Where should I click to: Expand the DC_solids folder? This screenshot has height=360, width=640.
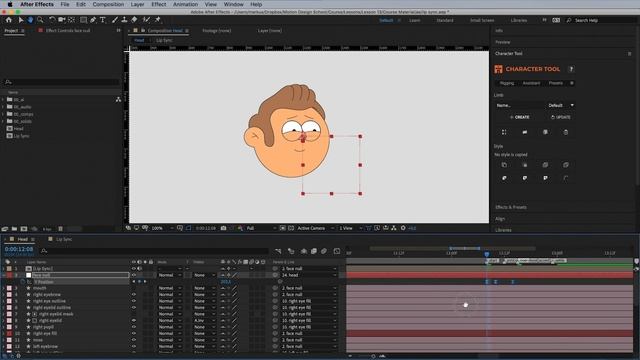pos(3,122)
